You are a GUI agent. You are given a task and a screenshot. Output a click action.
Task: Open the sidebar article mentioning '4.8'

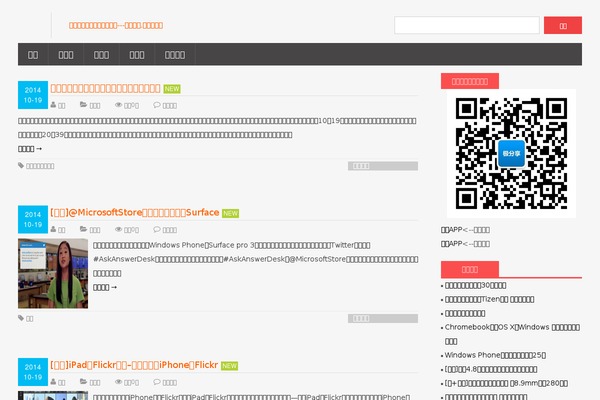tap(491, 369)
